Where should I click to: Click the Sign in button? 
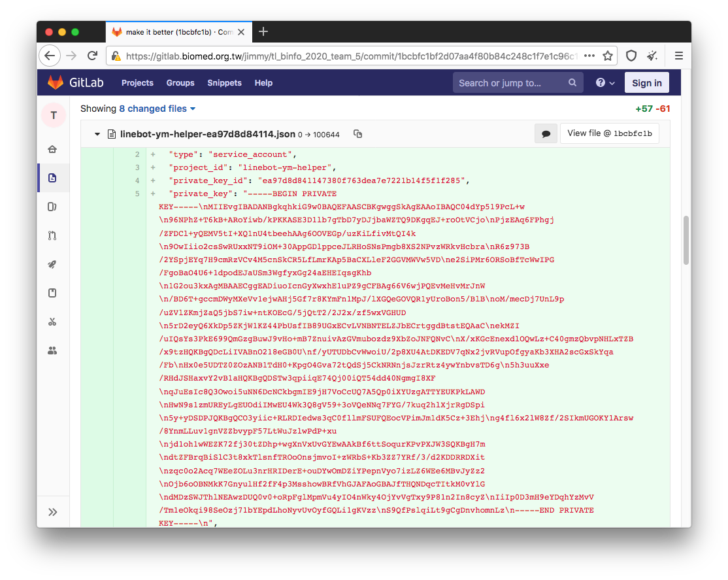(647, 83)
